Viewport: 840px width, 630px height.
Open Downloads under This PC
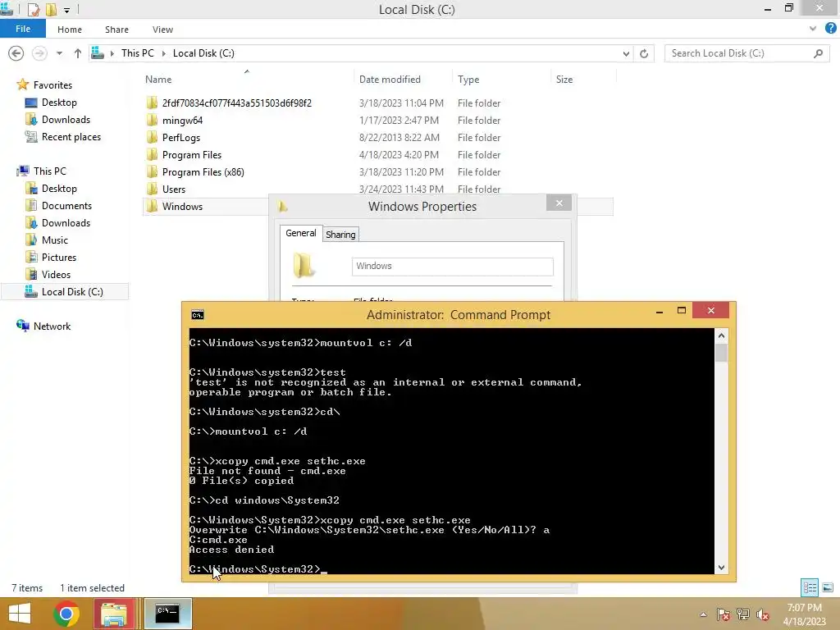[66, 223]
